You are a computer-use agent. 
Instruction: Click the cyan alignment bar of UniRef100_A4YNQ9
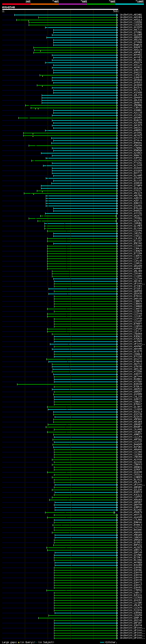pyautogui.click(x=86, y=562)
